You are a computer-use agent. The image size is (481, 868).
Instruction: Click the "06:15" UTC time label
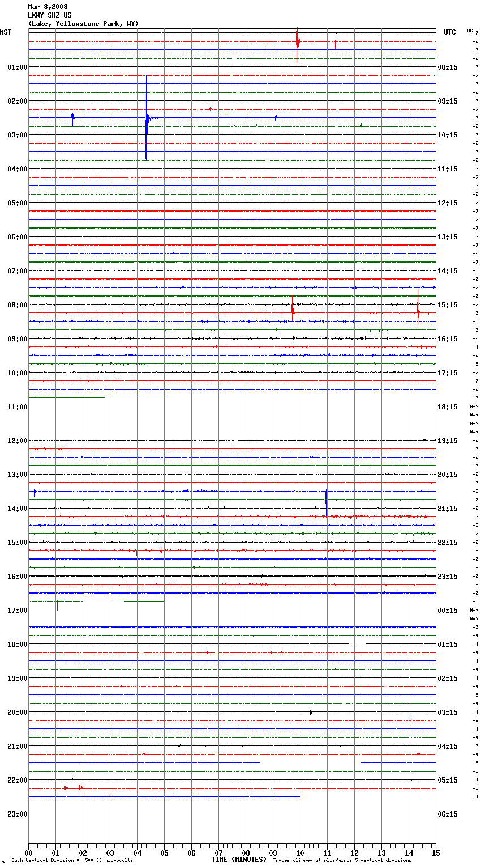[448, 814]
